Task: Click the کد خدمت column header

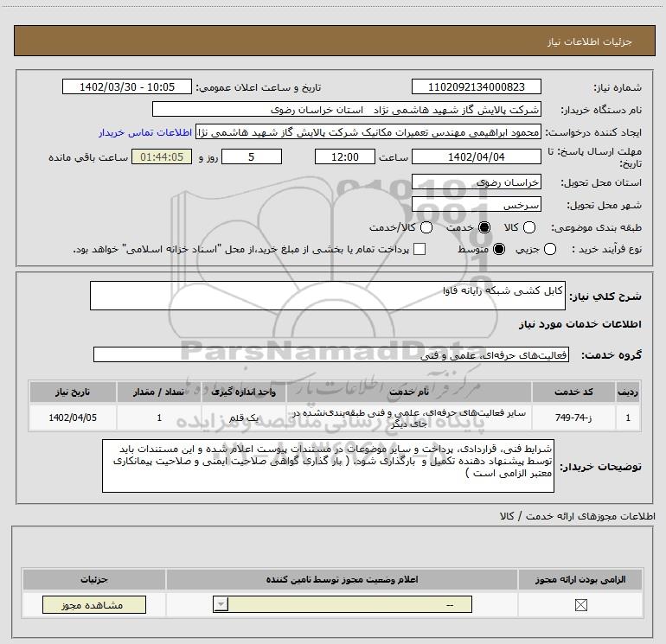Action: (x=573, y=392)
